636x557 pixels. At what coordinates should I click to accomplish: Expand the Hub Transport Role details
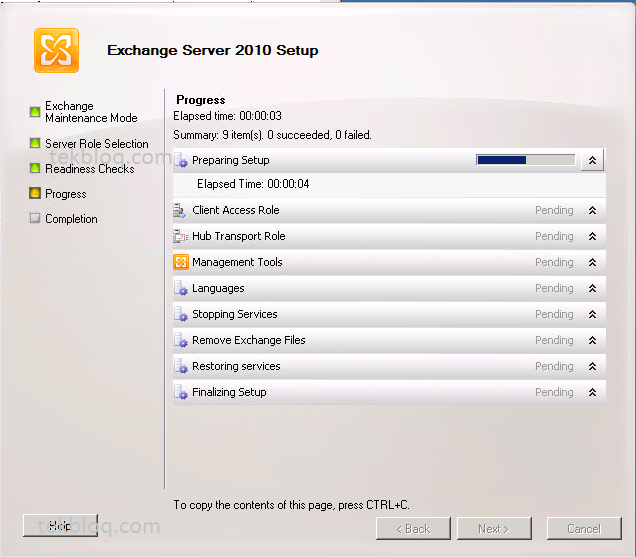click(x=593, y=236)
